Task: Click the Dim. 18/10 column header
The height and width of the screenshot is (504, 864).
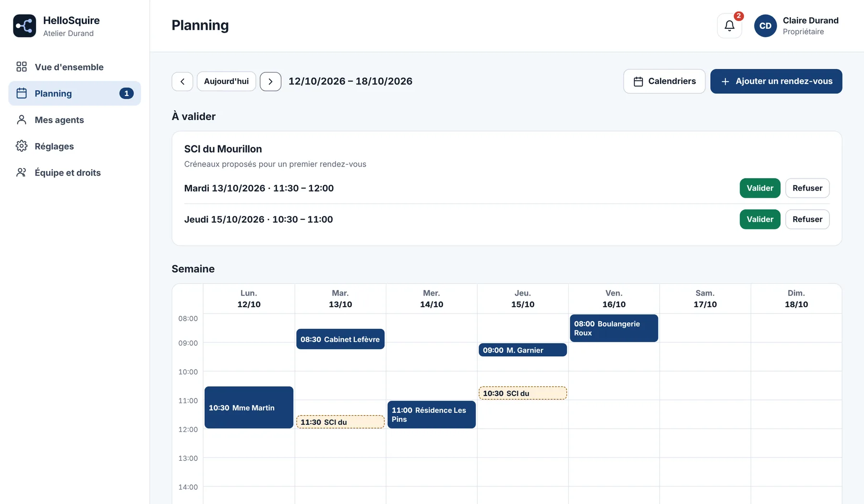Action: (796, 299)
